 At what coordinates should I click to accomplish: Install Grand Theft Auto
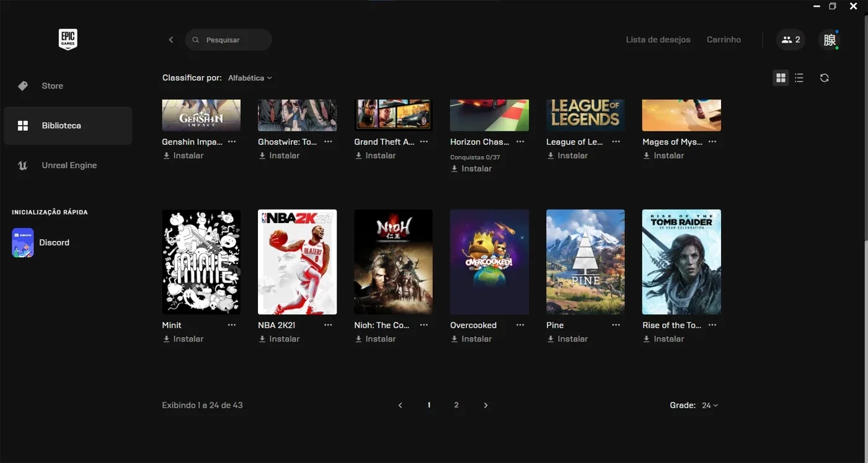click(x=376, y=156)
